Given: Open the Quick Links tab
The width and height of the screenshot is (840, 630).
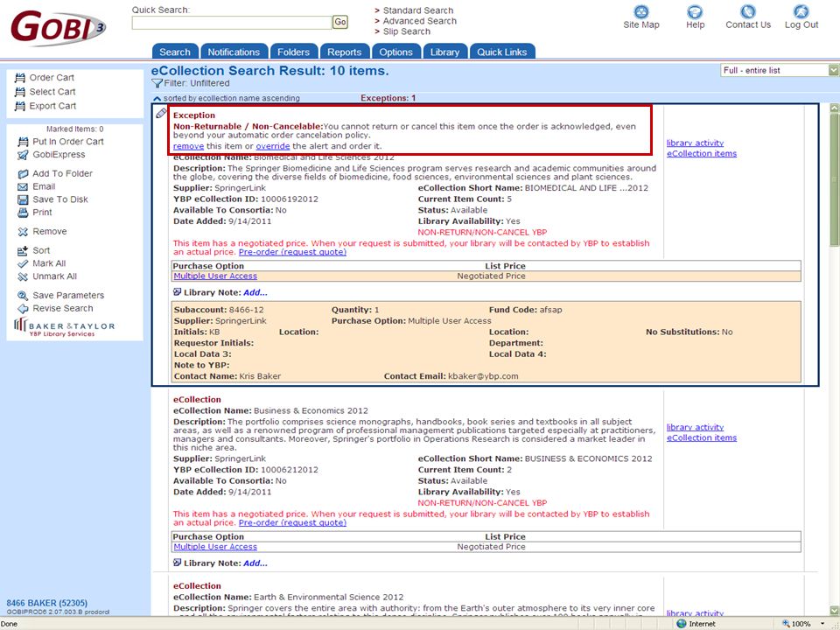Looking at the screenshot, I should pyautogui.click(x=502, y=52).
